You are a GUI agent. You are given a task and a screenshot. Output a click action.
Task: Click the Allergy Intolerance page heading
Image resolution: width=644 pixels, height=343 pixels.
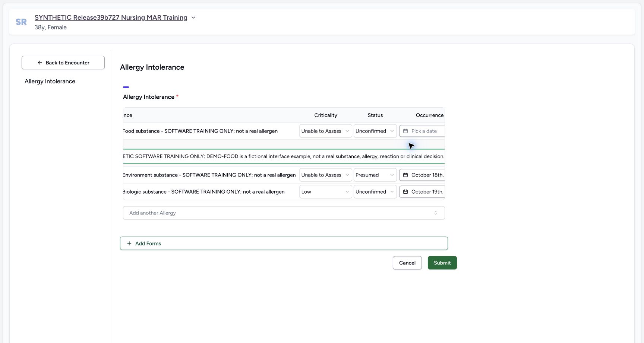pos(152,67)
